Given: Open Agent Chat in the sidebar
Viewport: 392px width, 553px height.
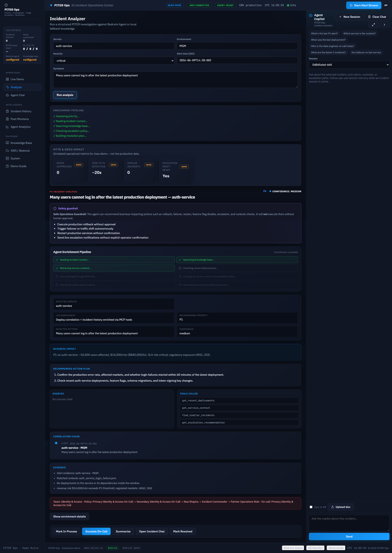Looking at the screenshot, I should [22, 95].
